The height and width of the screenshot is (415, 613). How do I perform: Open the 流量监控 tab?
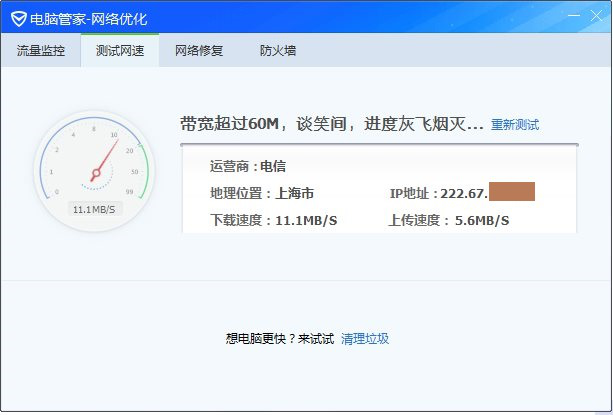pyautogui.click(x=41, y=51)
